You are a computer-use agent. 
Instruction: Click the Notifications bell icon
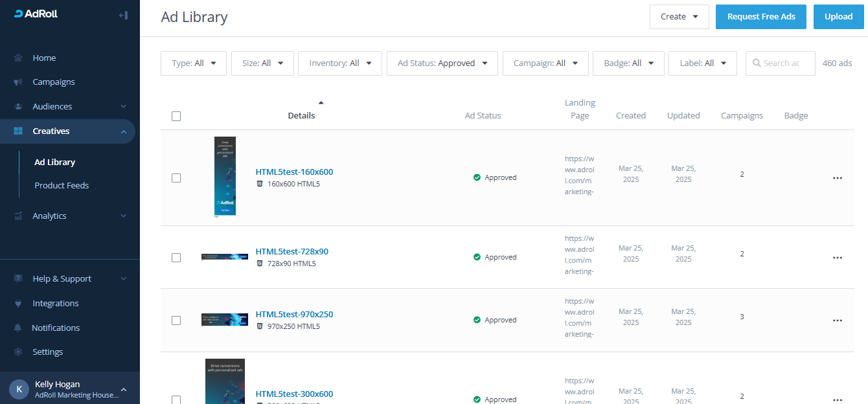coord(18,328)
